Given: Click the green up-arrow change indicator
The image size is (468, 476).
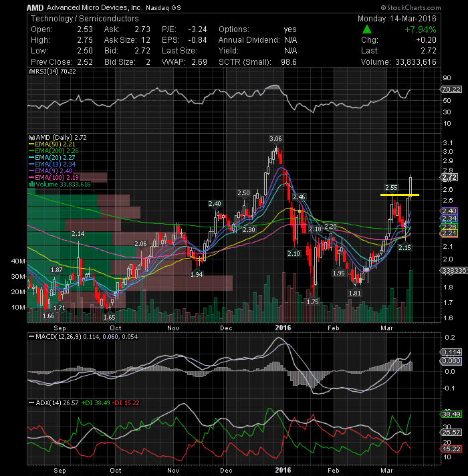Looking at the screenshot, I should point(367,29).
